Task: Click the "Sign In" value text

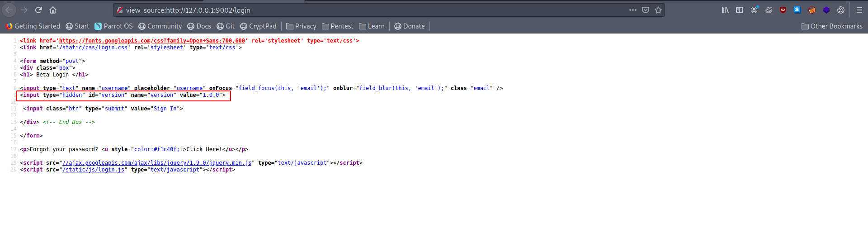Action: (x=165, y=109)
